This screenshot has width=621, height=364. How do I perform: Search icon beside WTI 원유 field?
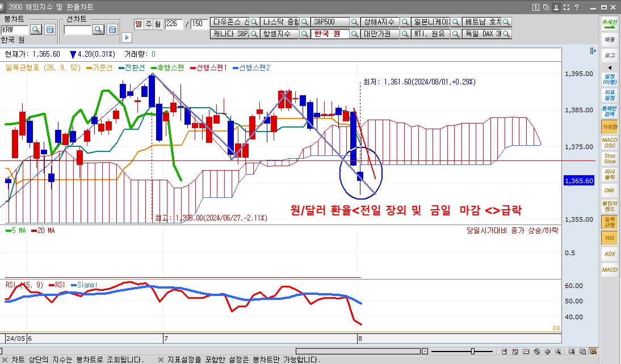[456, 34]
